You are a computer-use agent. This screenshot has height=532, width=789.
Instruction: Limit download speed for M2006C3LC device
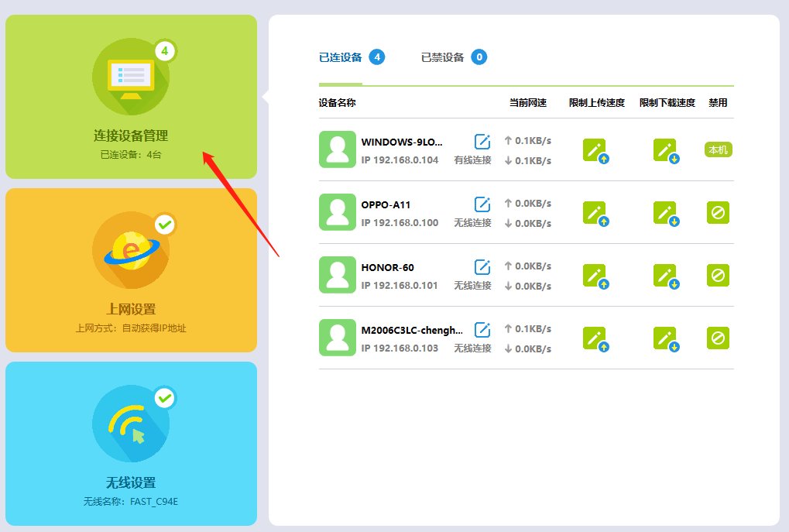[x=665, y=338]
